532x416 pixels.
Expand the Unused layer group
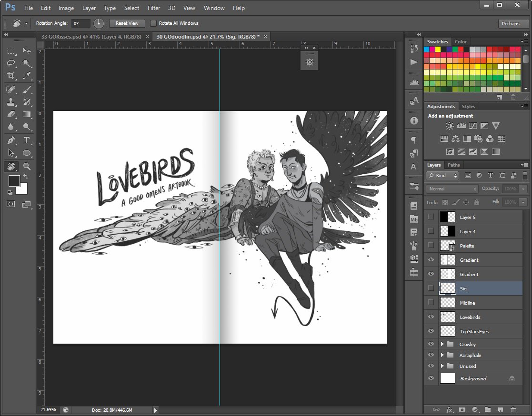point(442,366)
